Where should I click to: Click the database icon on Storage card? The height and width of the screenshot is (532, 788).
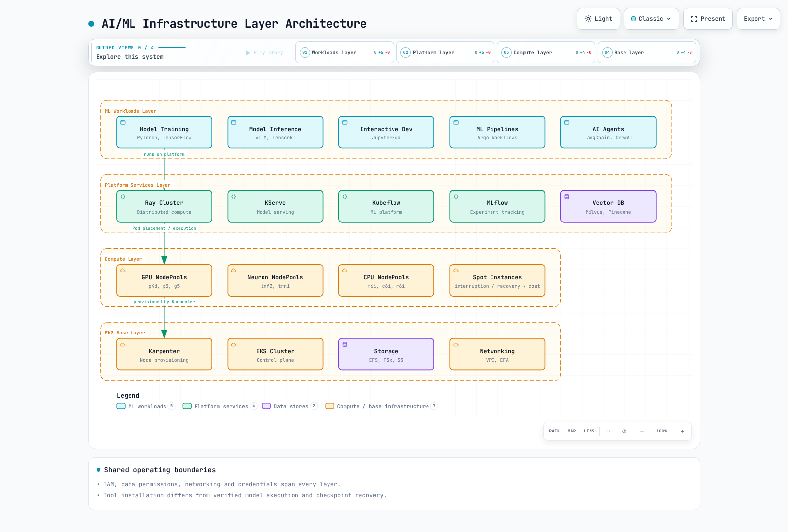[345, 344]
